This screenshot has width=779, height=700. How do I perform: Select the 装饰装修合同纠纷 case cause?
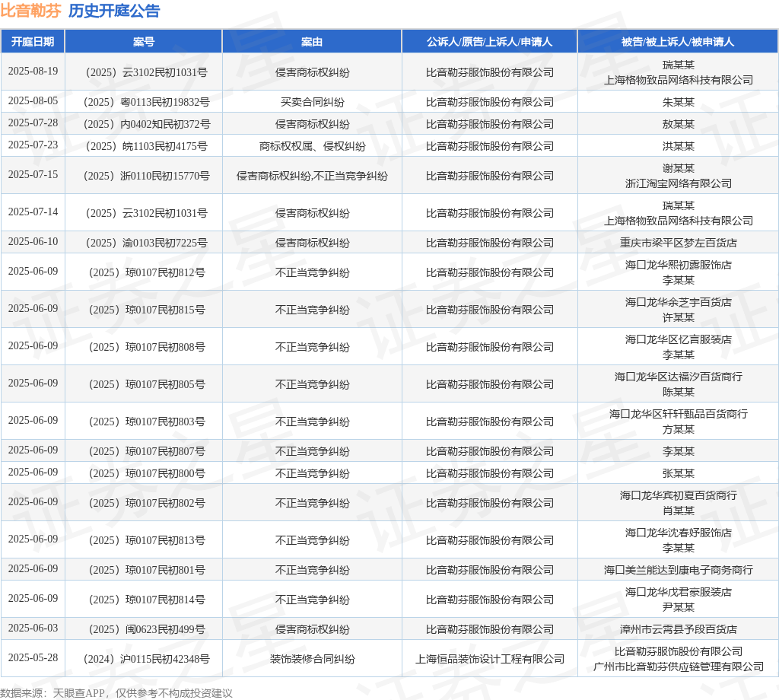(x=312, y=659)
